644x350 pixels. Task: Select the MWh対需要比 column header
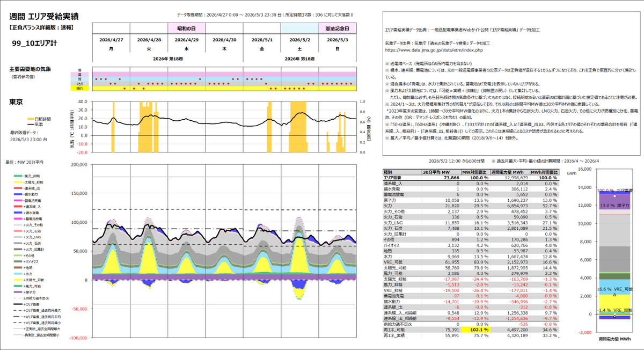pos(545,172)
